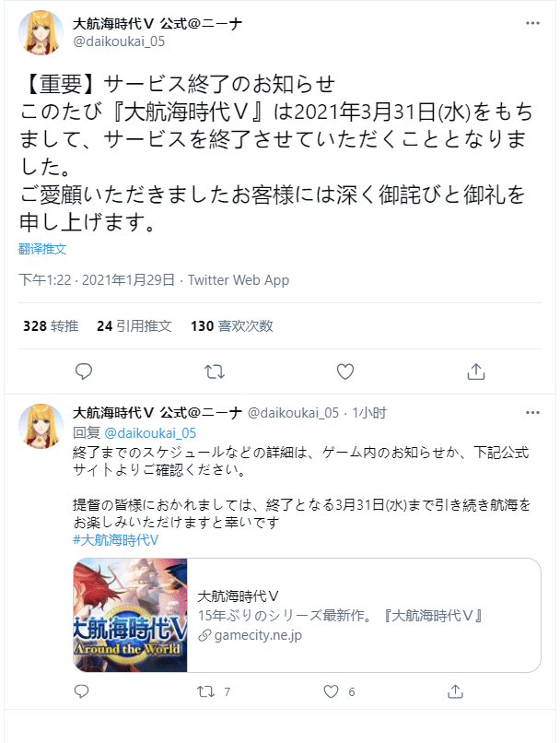Click the @daikoukai_05 reply mention link

click(149, 432)
